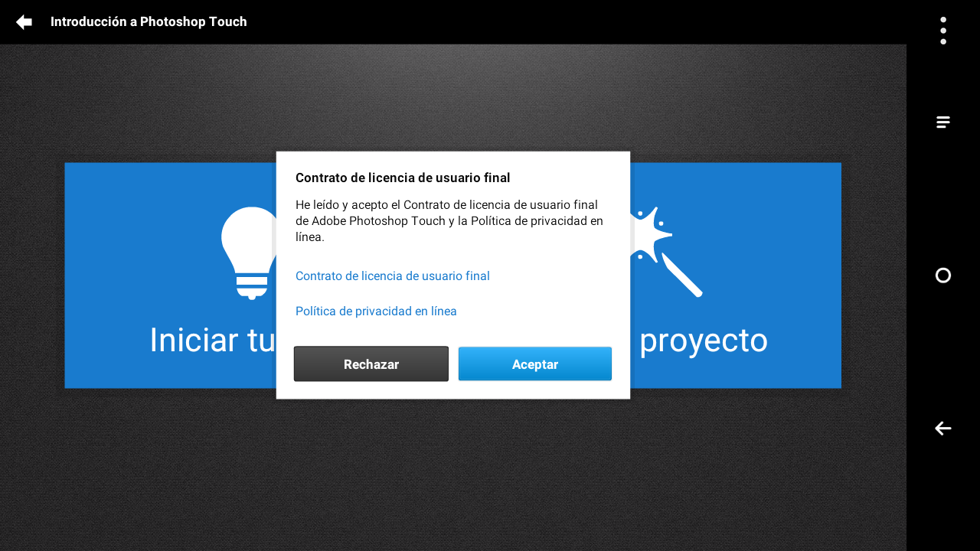
Task: Open the Contrato de licencia de usuario final link
Action: tap(393, 276)
